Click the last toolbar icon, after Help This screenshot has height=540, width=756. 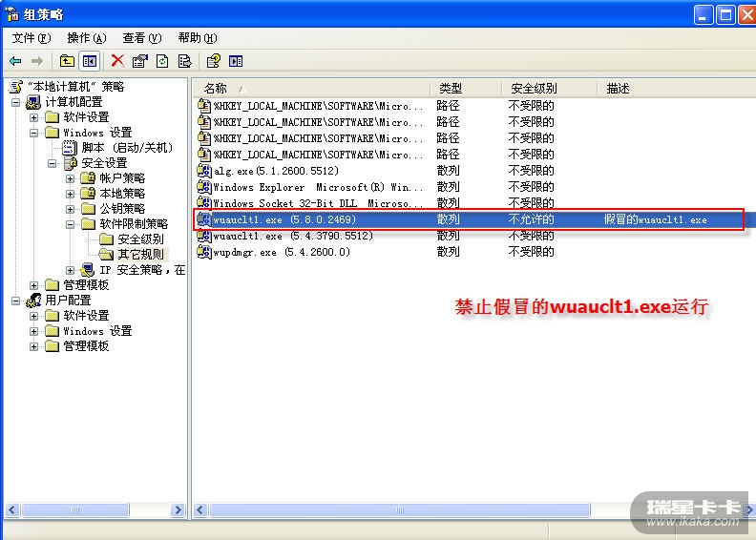coord(236,61)
